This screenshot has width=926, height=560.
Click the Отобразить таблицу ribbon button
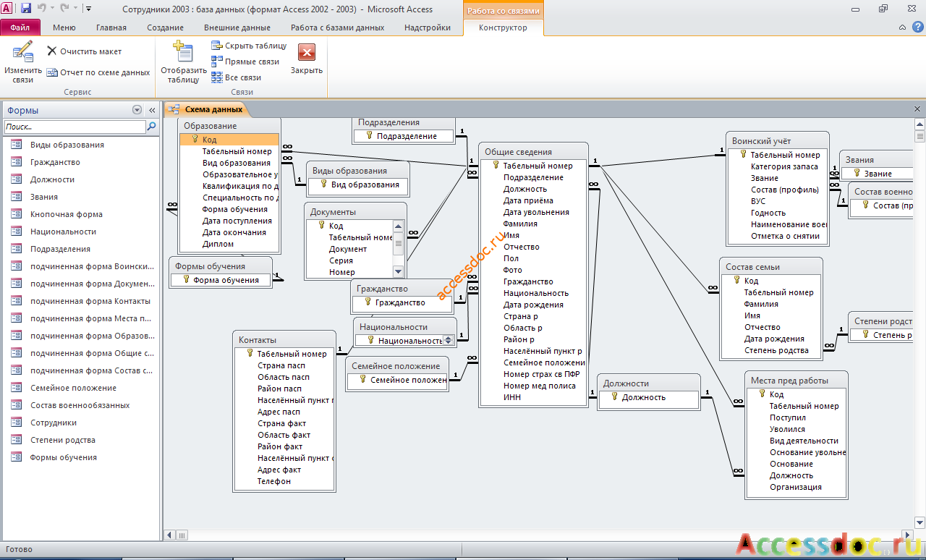(184, 62)
